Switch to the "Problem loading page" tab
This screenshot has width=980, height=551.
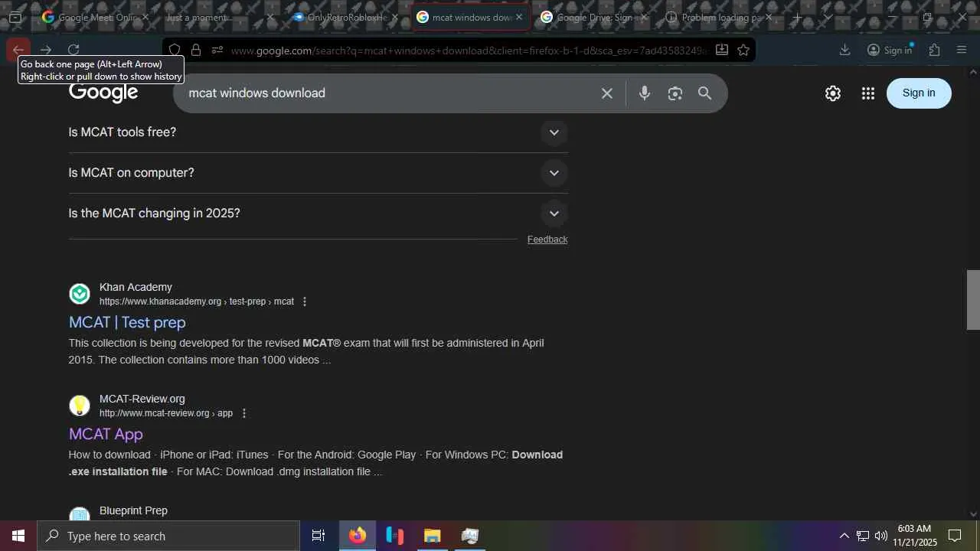[720, 17]
